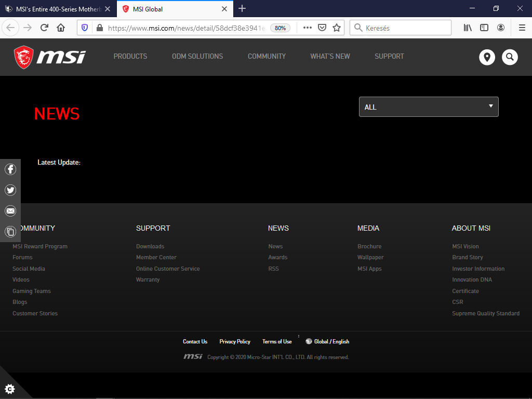The width and height of the screenshot is (532, 399).
Task: Open page actions three-dot menu
Action: click(308, 28)
